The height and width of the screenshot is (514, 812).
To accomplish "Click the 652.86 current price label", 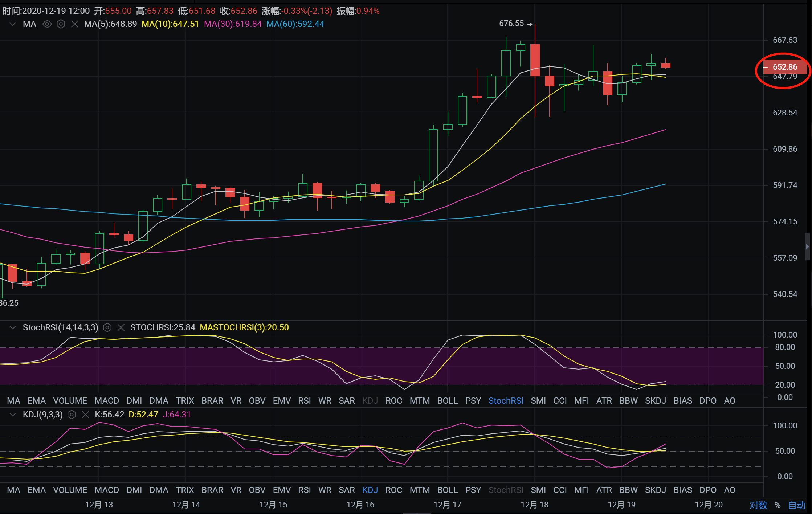I will (785, 67).
